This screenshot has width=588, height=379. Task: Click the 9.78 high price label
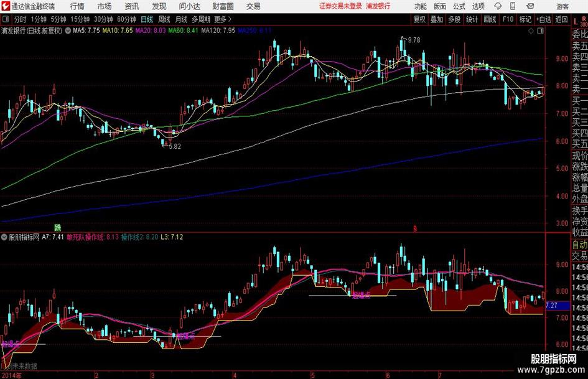tap(414, 40)
